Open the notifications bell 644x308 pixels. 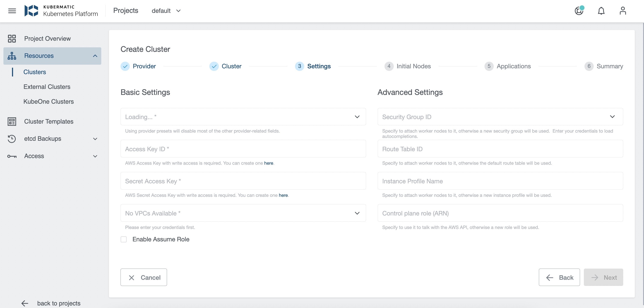(601, 11)
